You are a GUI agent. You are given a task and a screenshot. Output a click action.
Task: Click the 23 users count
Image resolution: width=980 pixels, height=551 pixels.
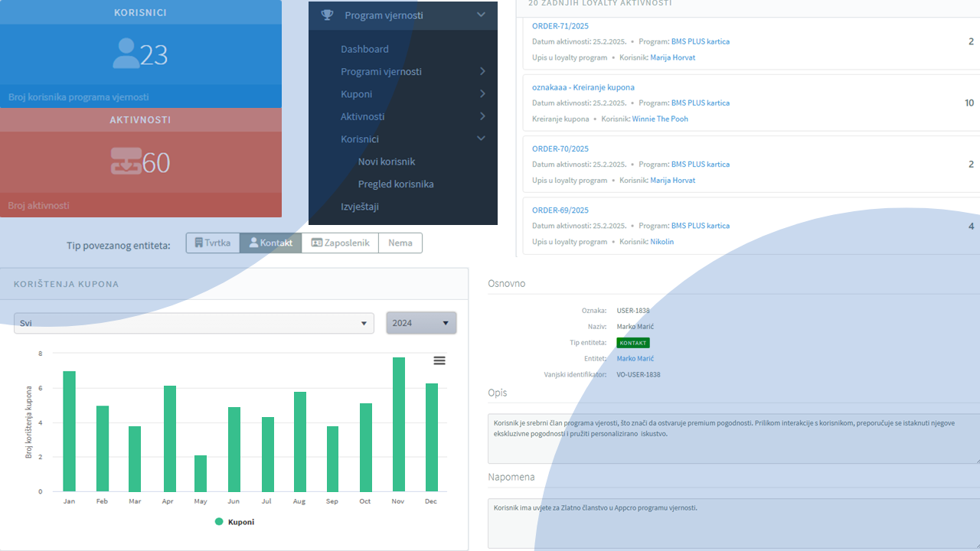click(x=154, y=55)
